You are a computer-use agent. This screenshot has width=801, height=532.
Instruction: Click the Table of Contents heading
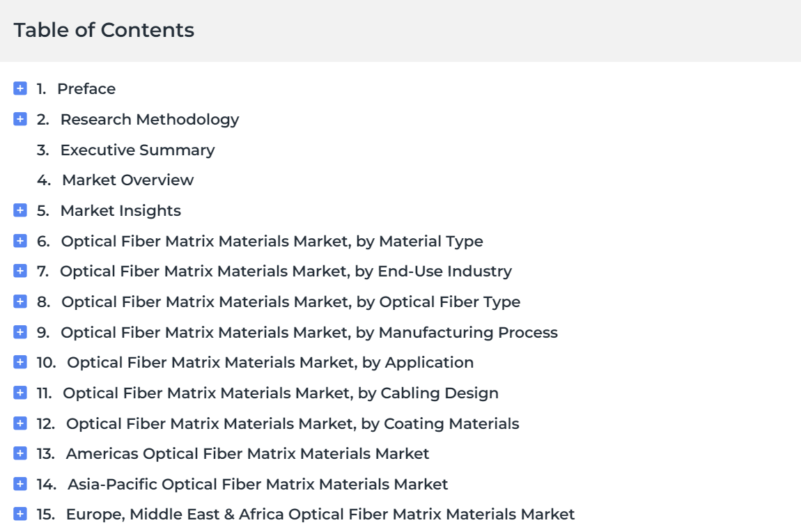coord(104,30)
